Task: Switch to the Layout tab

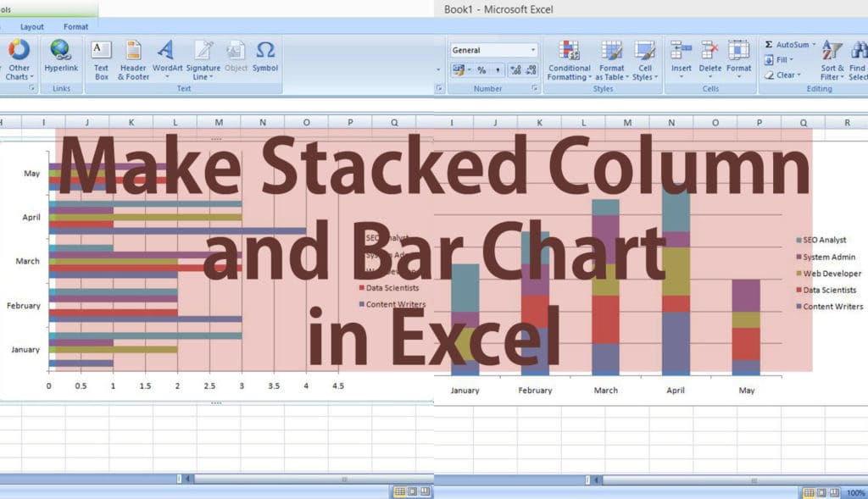Action: 32,27
